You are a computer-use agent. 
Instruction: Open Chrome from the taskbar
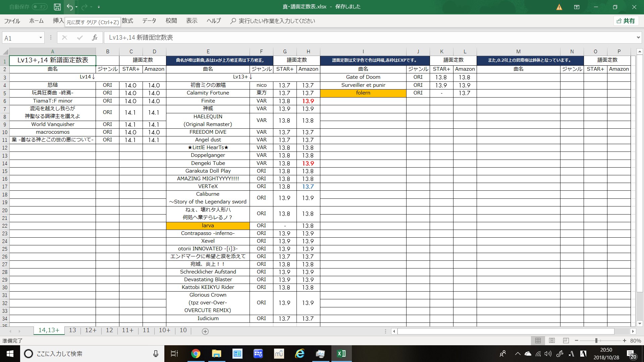(x=196, y=354)
